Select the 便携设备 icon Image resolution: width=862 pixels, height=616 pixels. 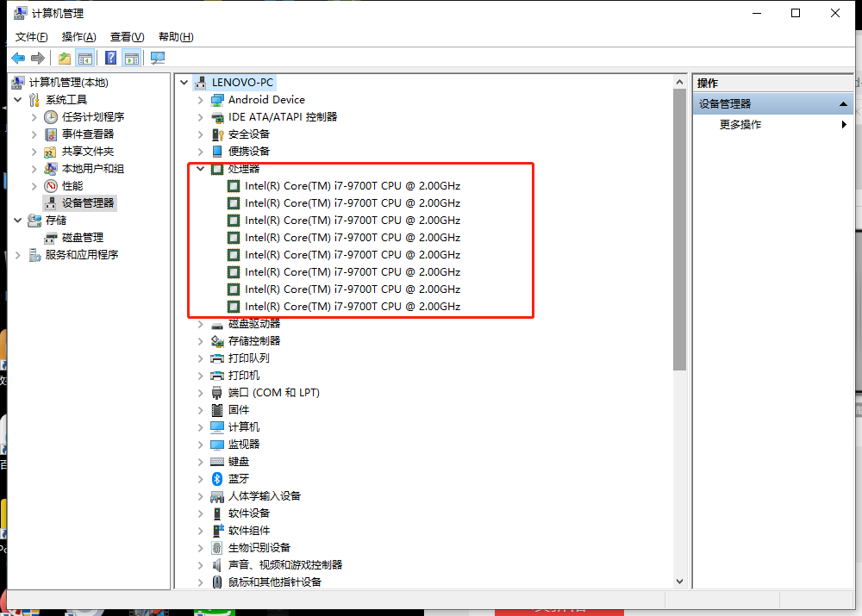click(217, 151)
